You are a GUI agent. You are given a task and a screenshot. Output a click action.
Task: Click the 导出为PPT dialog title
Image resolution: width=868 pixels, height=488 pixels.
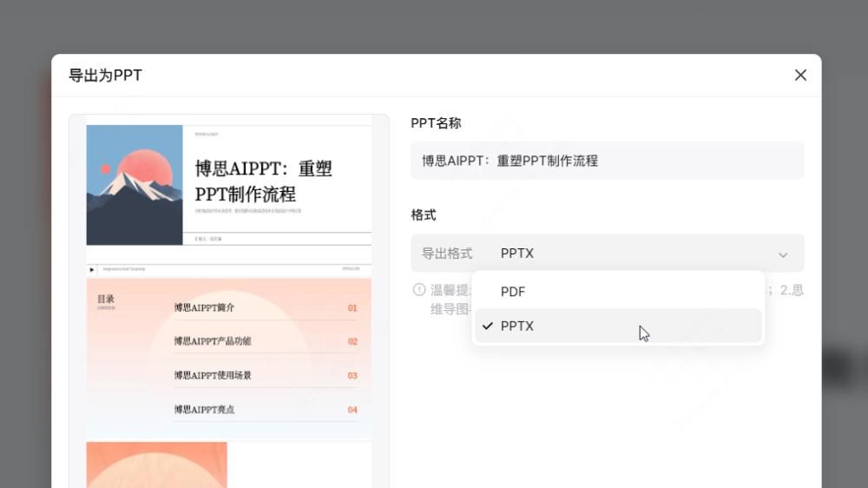[105, 76]
